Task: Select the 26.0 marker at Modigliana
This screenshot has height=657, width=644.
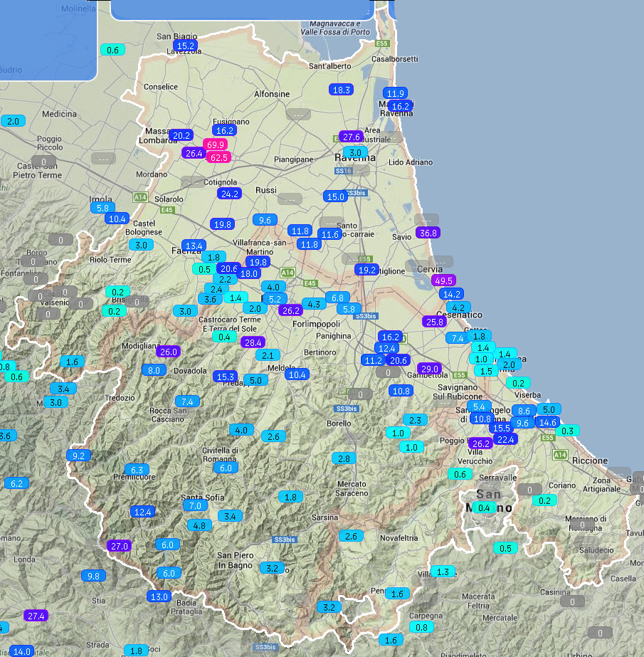Action: click(169, 352)
